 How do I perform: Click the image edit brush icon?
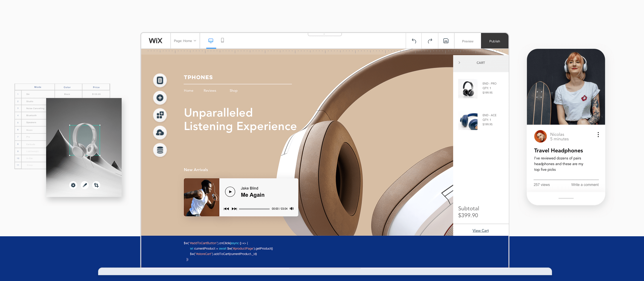point(85,185)
